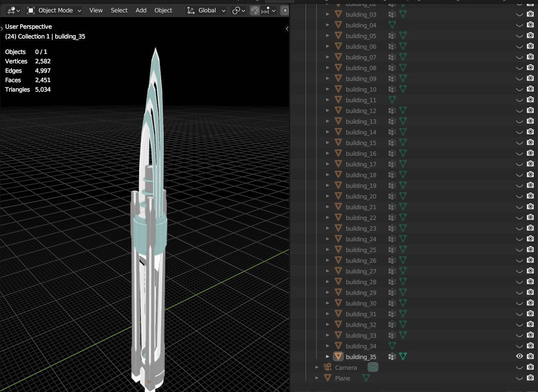Unhide the Plane with its eye toggle
Image resolution: width=538 pixels, height=392 pixels.
click(x=520, y=378)
